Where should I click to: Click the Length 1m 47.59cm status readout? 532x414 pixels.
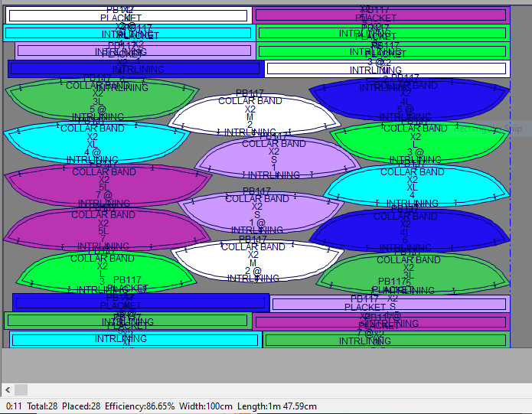276,406
